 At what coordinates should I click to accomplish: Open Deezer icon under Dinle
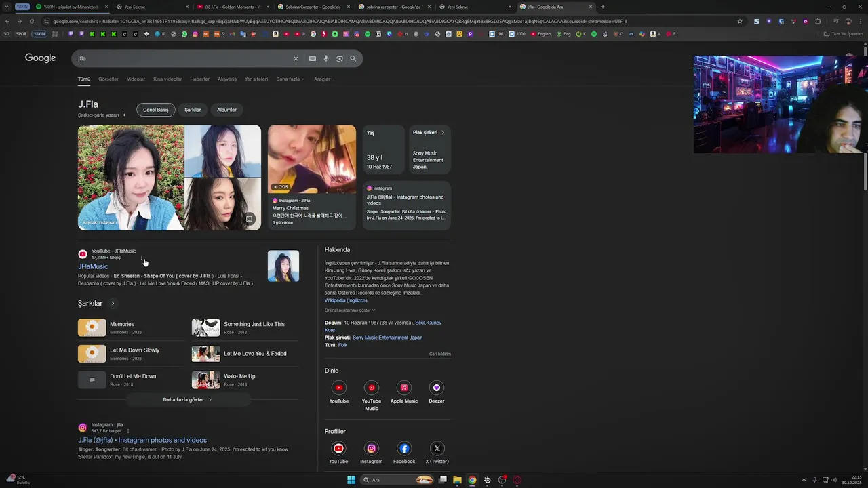coord(437,388)
